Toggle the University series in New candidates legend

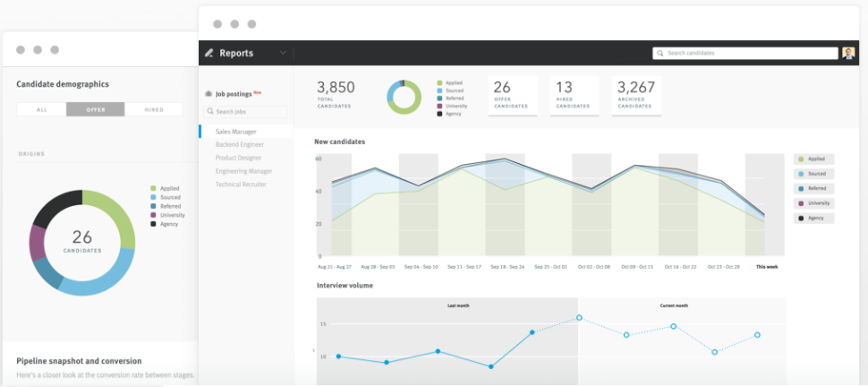pos(813,203)
